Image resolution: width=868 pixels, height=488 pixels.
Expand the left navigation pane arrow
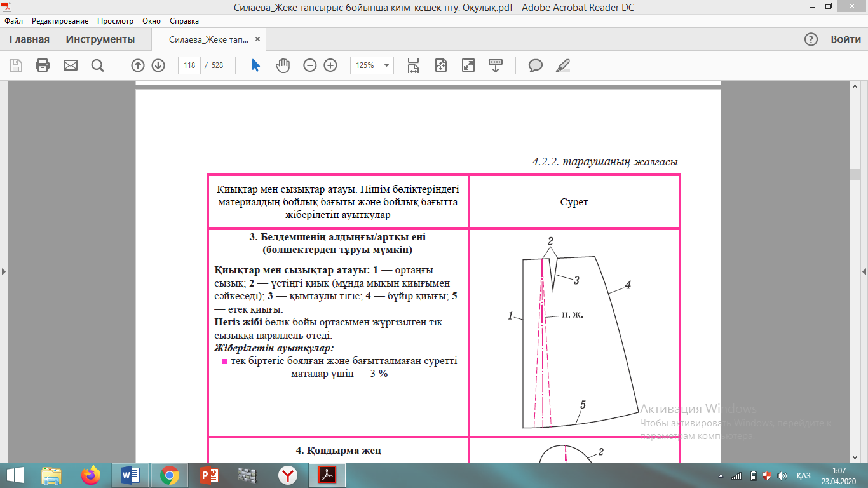4,272
